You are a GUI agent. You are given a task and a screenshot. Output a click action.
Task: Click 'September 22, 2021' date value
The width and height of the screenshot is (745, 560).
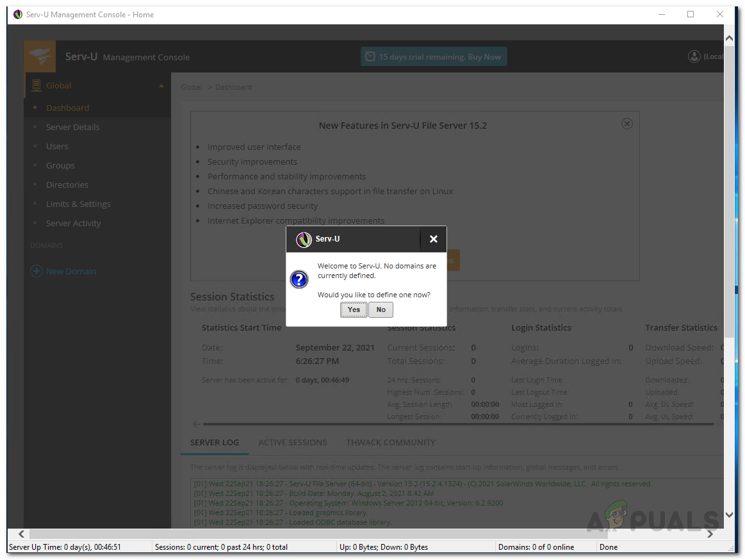pyautogui.click(x=335, y=347)
